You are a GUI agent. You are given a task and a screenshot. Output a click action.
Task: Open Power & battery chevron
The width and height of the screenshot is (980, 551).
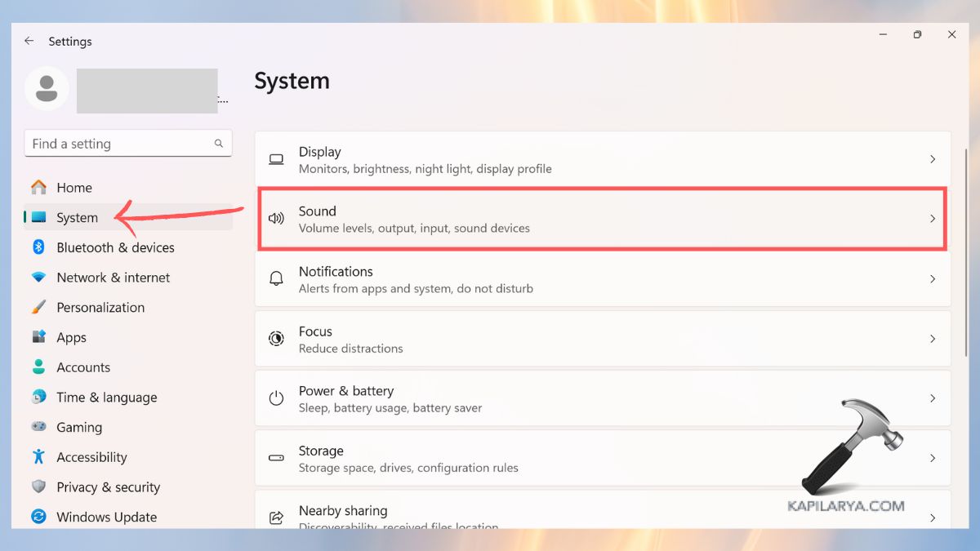[x=933, y=398]
